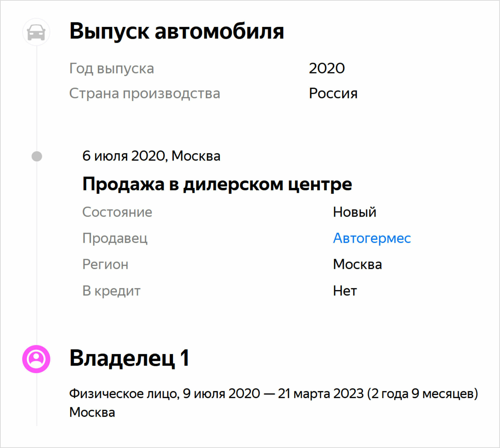Click the Продавец label

115,238
